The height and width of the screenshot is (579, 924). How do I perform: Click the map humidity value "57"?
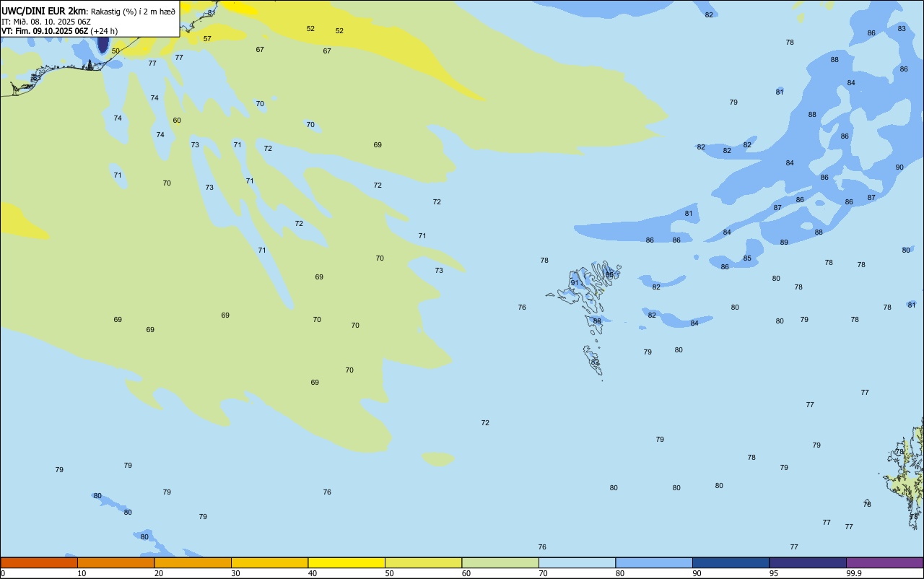point(207,39)
